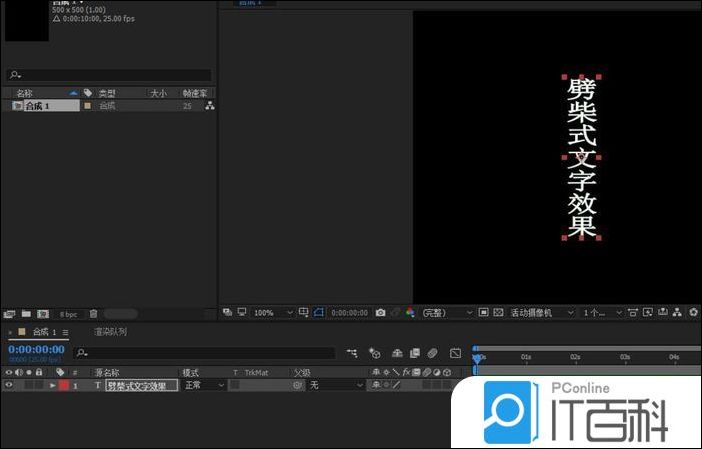
Task: Open the graph editor in timeline
Action: (455, 353)
